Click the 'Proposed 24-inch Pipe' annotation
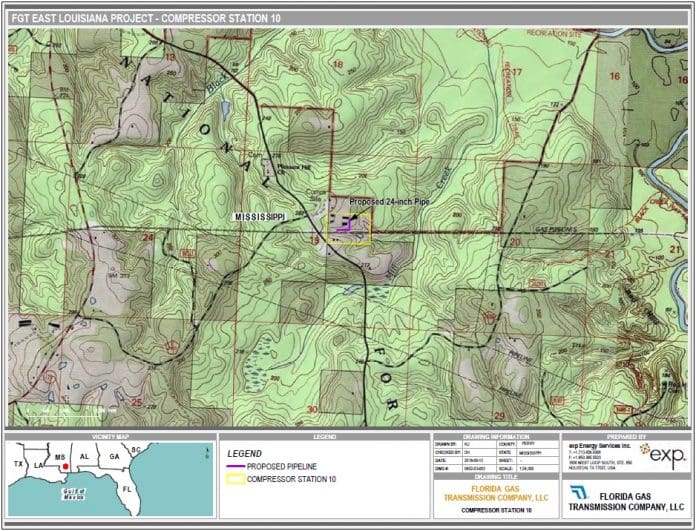Image resolution: width=696 pixels, height=531 pixels. (389, 202)
